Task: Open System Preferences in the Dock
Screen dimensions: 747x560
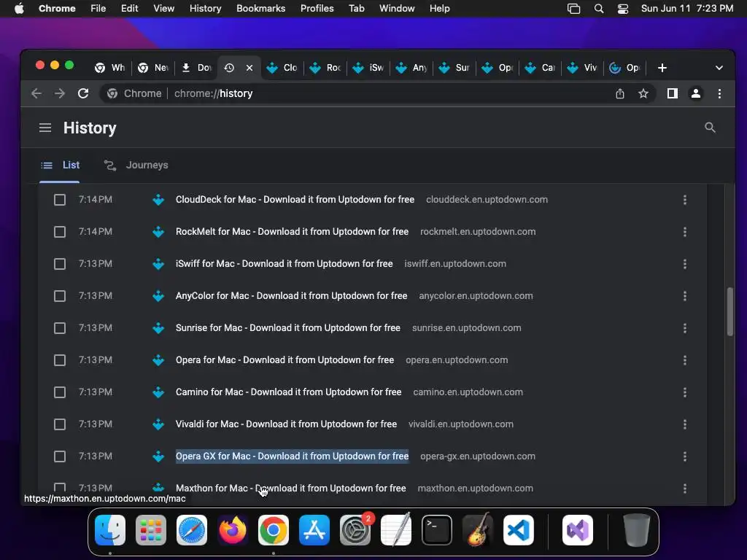Action: 355,530
